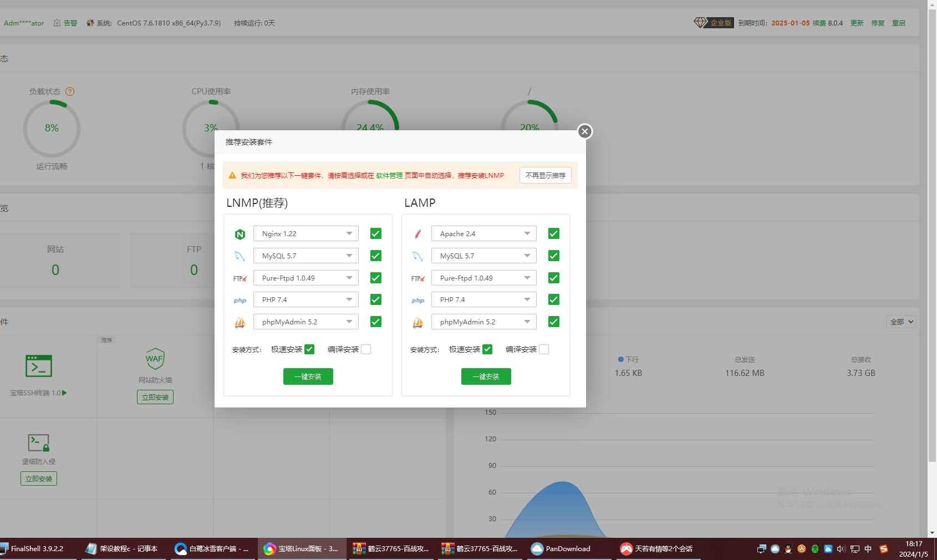Toggle 极速安装 checkbox under LAMP
The width and height of the screenshot is (937, 560).
pyautogui.click(x=487, y=349)
